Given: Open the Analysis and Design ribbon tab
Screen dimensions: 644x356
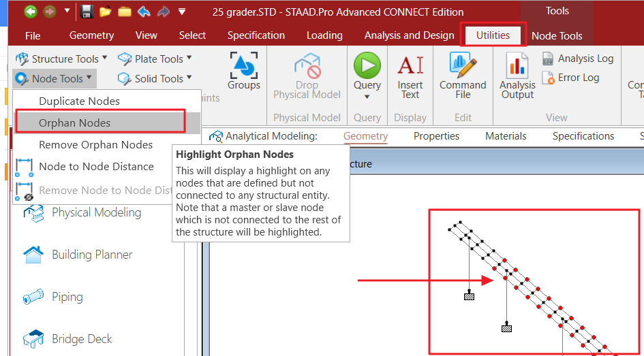Looking at the screenshot, I should tap(409, 35).
